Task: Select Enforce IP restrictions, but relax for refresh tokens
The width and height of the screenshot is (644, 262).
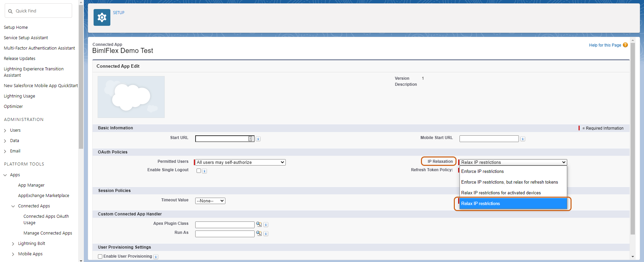Action: pyautogui.click(x=513, y=182)
